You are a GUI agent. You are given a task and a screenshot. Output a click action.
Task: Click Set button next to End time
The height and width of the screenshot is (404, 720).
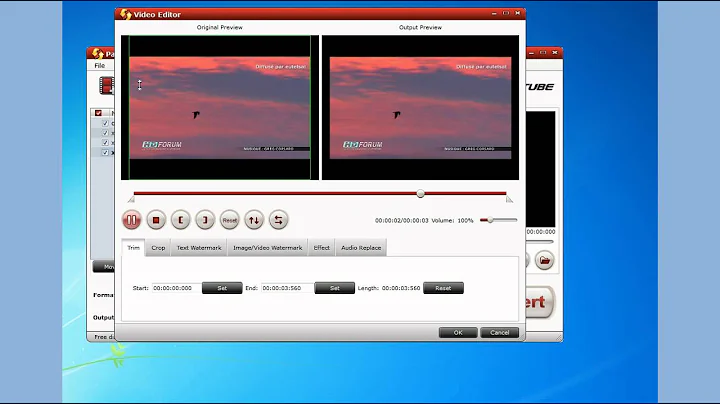(335, 288)
